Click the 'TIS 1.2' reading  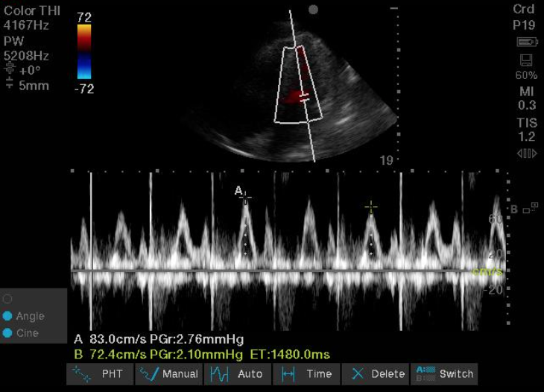click(527, 130)
